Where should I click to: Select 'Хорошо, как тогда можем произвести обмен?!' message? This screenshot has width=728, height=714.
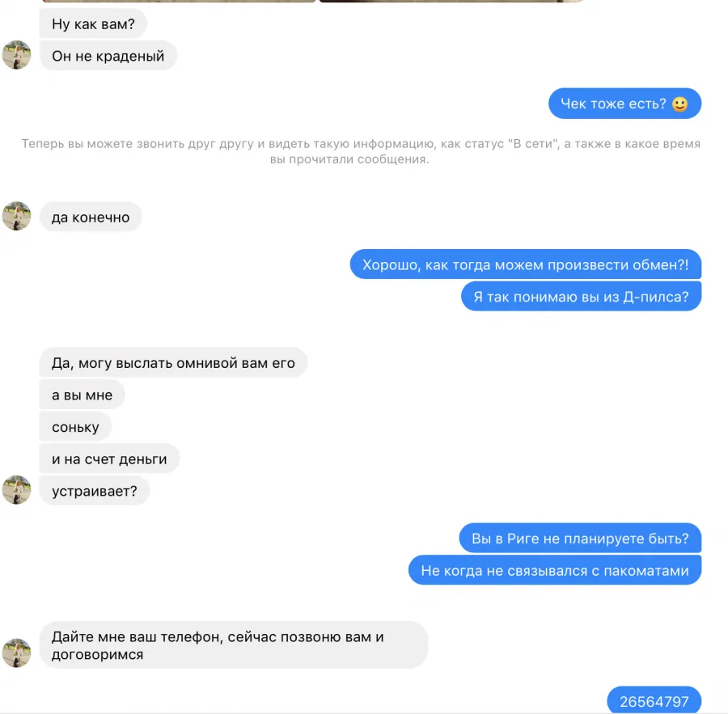point(526,264)
